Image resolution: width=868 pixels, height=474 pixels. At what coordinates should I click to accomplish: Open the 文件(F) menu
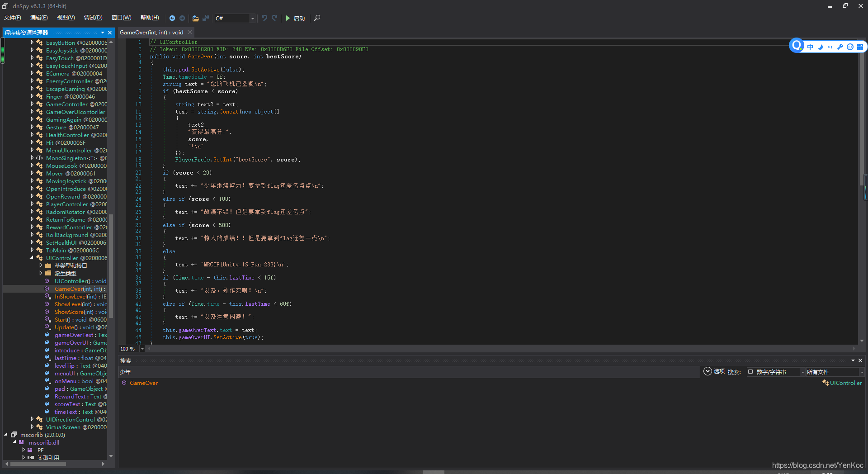13,18
